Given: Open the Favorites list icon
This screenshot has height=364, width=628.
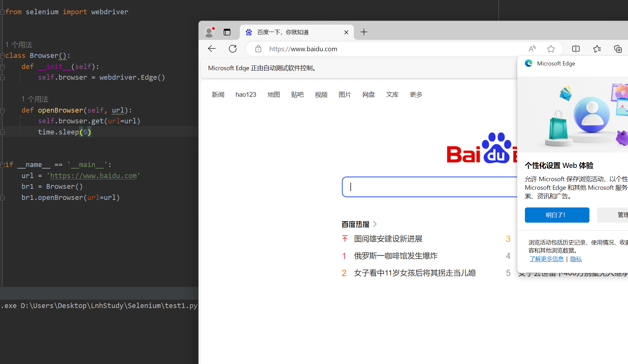Looking at the screenshot, I should [x=597, y=49].
